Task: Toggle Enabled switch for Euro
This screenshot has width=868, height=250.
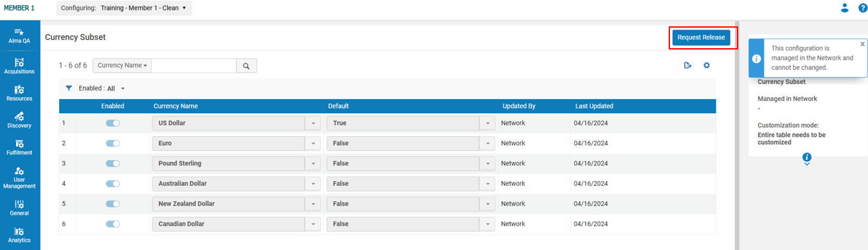Action: pos(113,143)
